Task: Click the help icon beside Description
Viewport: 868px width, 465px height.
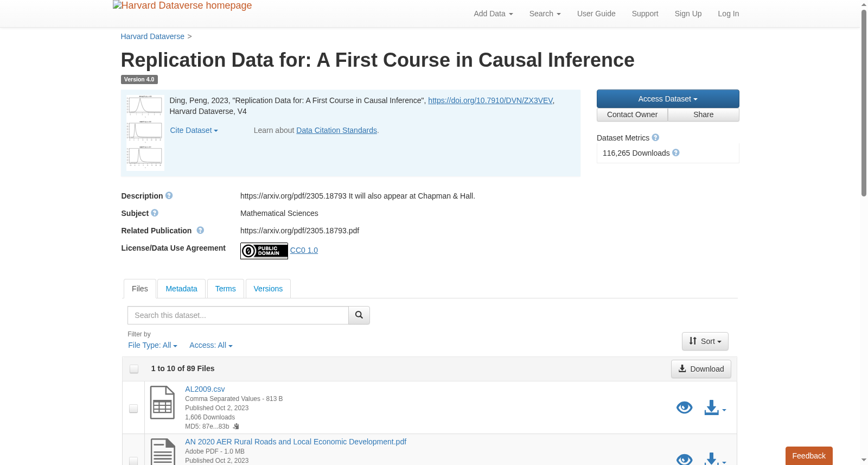Action: coord(169,196)
